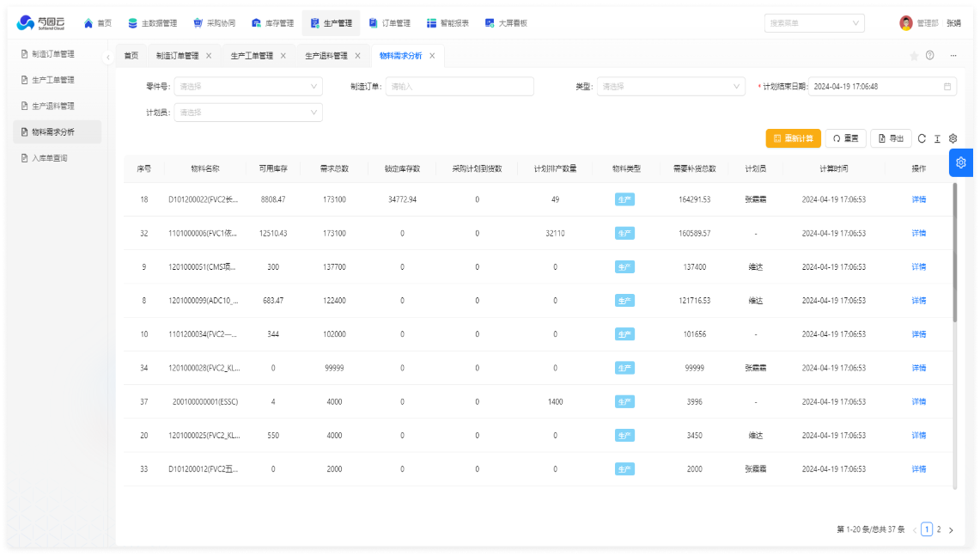Select page 1 in pagination
The height and width of the screenshot is (556, 980).
(927, 529)
